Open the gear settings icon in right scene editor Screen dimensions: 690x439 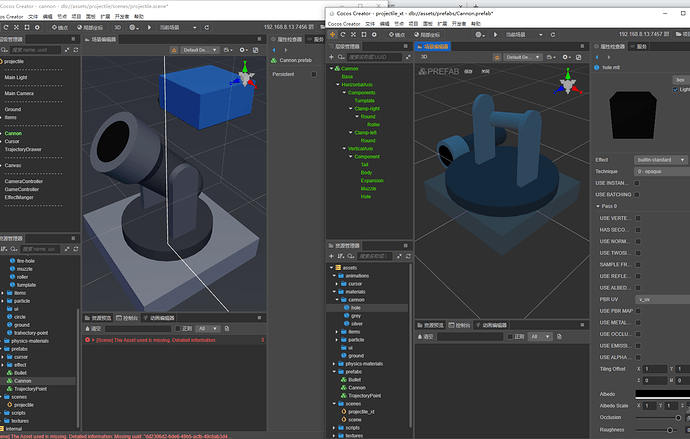566,57
